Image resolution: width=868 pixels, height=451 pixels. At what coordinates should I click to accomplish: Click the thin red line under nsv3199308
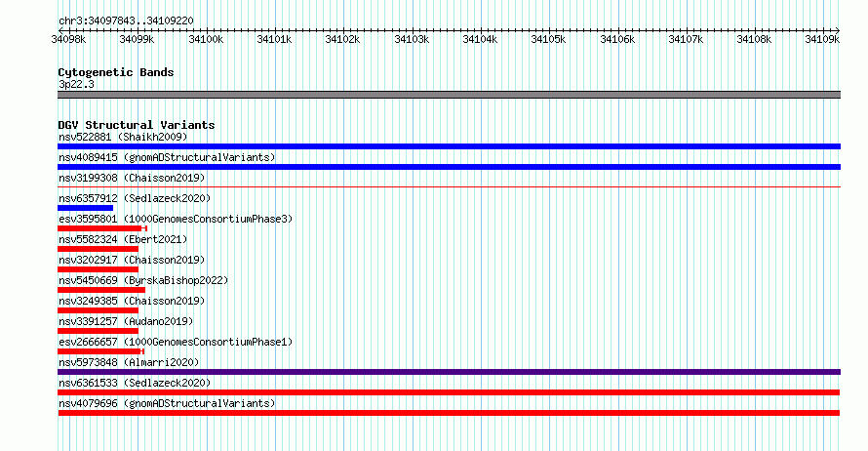[449, 187]
